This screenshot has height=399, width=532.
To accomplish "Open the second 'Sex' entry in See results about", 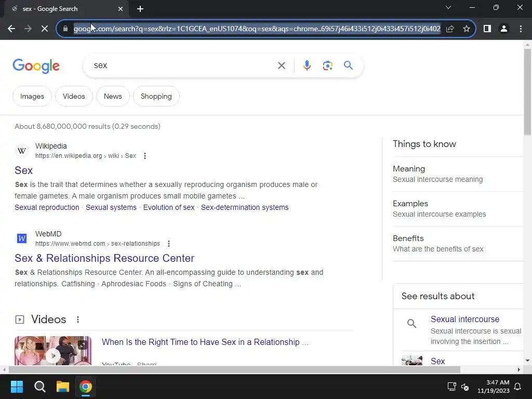I will point(437,362).
